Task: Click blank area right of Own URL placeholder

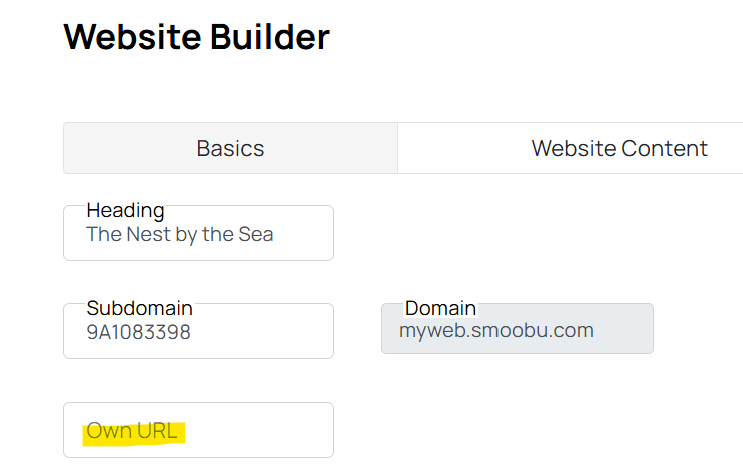Action: (x=256, y=431)
